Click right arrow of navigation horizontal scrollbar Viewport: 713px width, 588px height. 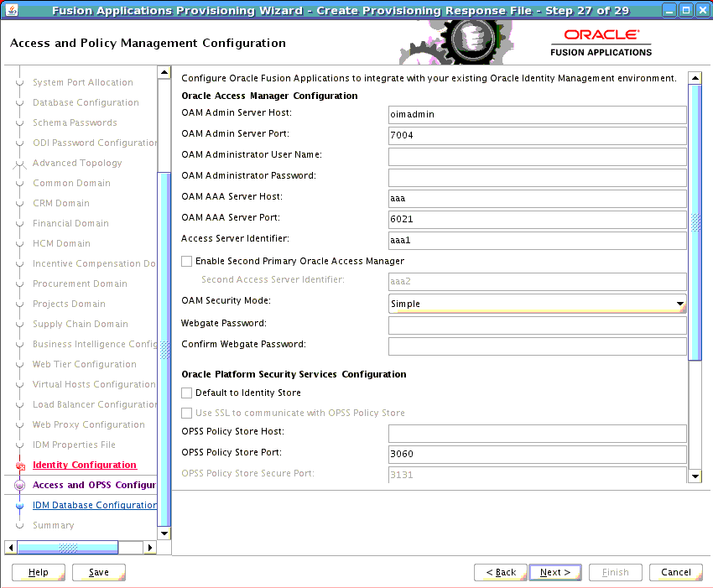click(149, 548)
